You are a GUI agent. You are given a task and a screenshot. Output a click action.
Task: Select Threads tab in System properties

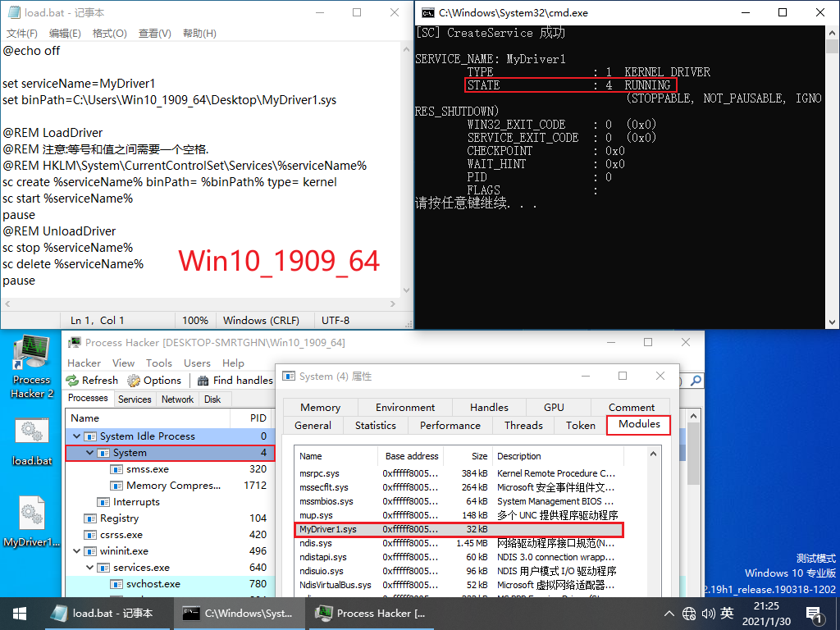[x=523, y=426]
